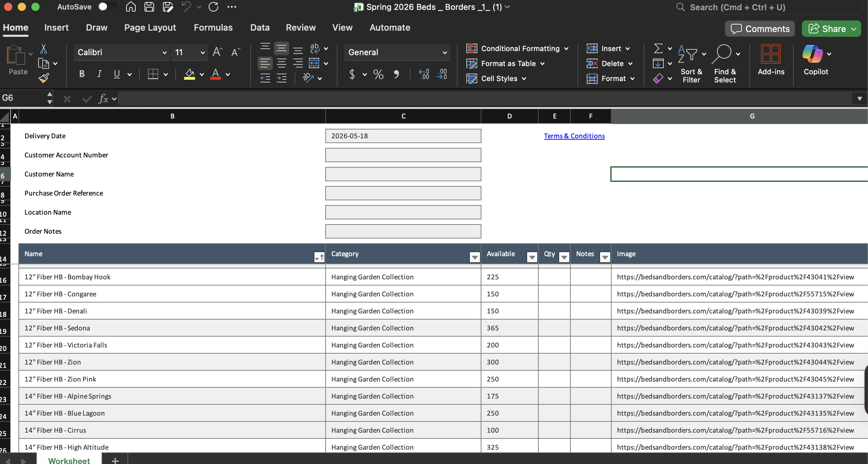Toggle Center horizontal alignment
The height and width of the screenshot is (464, 868).
tap(282, 63)
